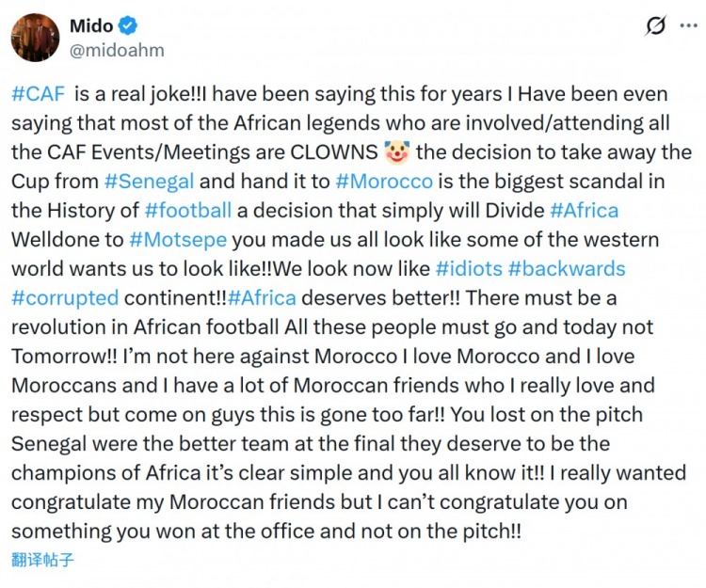Open Mido's profile avatar picture
Image resolution: width=706 pixels, height=588 pixels.
(x=35, y=38)
